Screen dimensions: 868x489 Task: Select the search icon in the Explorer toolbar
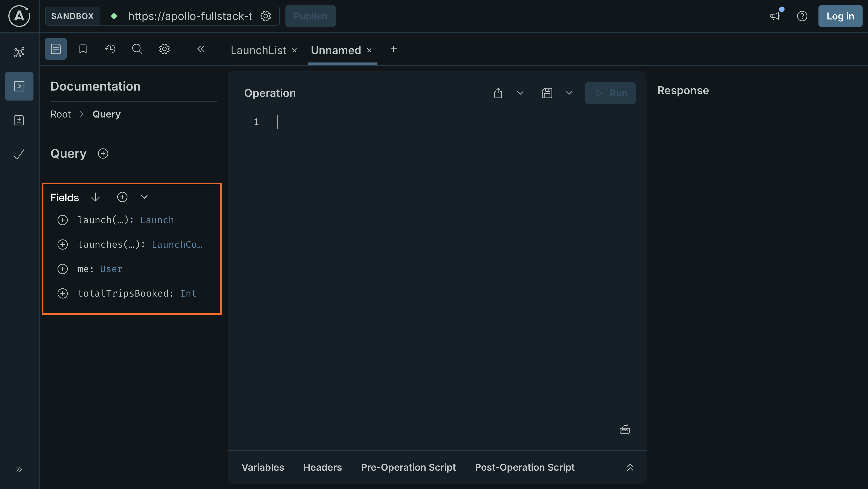point(137,49)
